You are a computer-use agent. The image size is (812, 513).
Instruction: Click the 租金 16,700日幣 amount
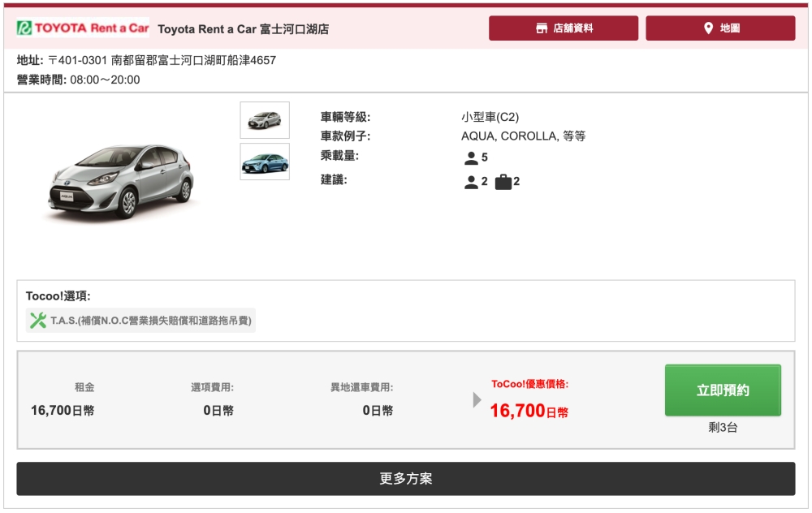[x=63, y=411]
